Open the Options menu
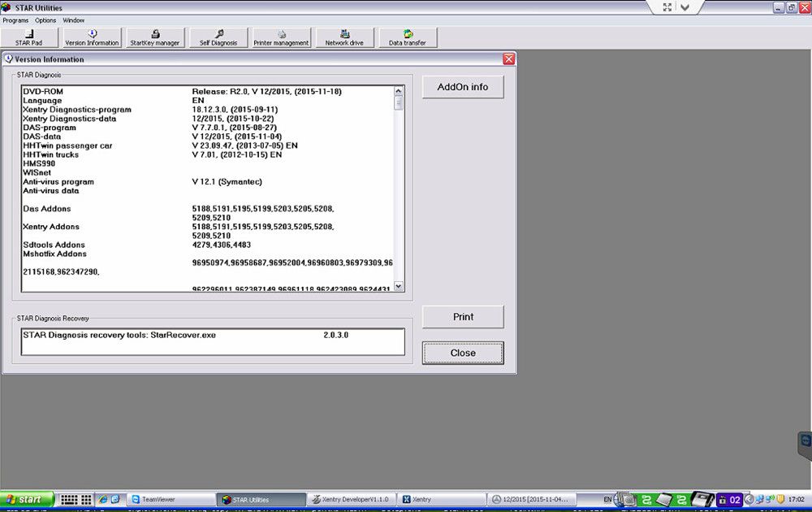Image resolution: width=812 pixels, height=512 pixels. [45, 20]
